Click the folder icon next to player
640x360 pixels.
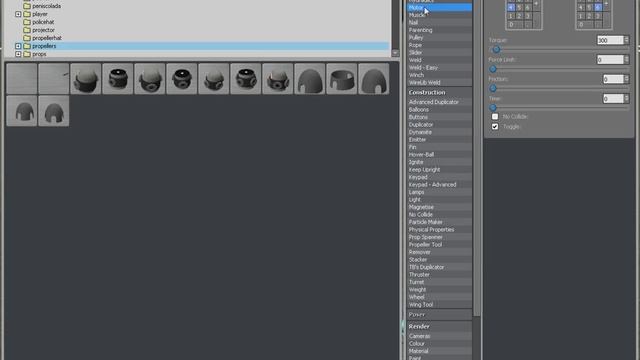tap(27, 14)
